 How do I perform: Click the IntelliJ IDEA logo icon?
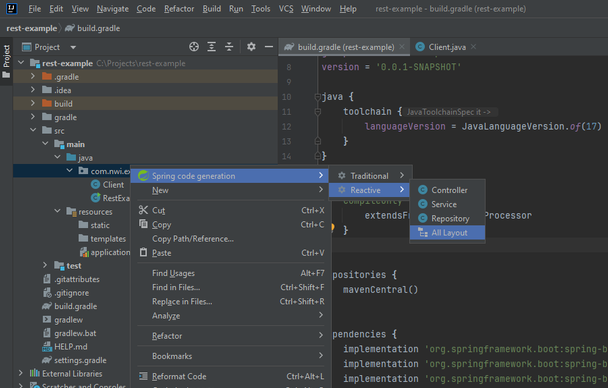pos(12,9)
